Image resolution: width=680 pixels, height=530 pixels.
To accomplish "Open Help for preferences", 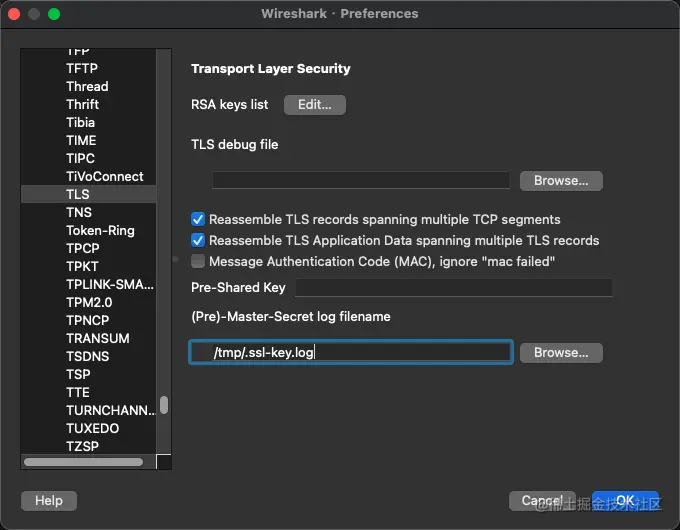I will [x=49, y=501].
